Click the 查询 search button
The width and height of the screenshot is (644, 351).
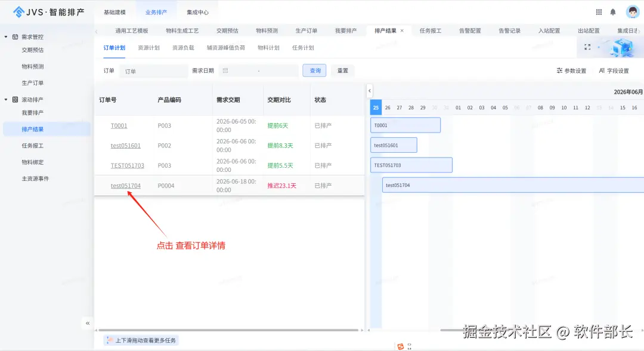pos(315,70)
